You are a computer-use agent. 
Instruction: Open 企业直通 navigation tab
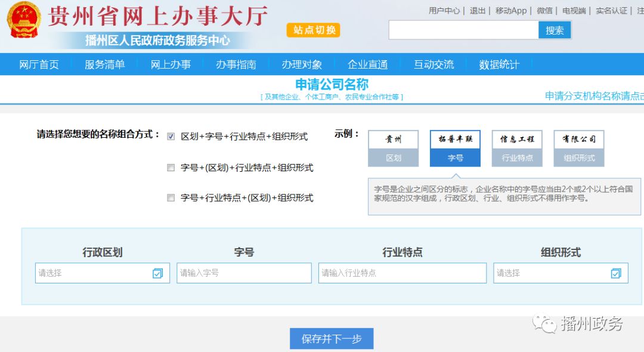[368, 64]
